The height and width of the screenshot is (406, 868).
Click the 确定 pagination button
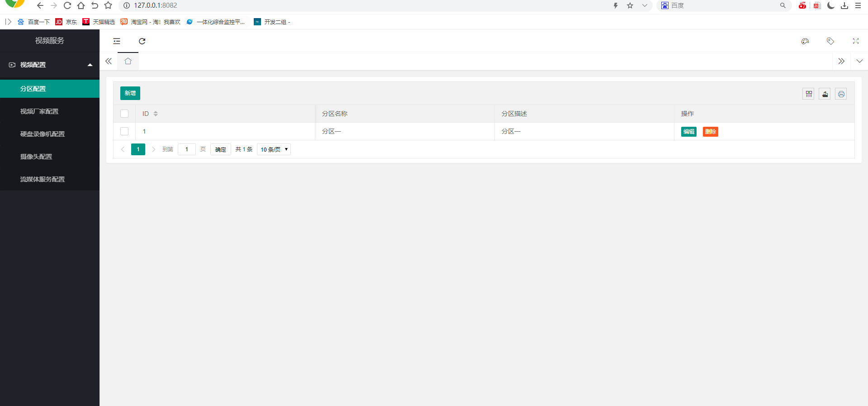click(221, 149)
